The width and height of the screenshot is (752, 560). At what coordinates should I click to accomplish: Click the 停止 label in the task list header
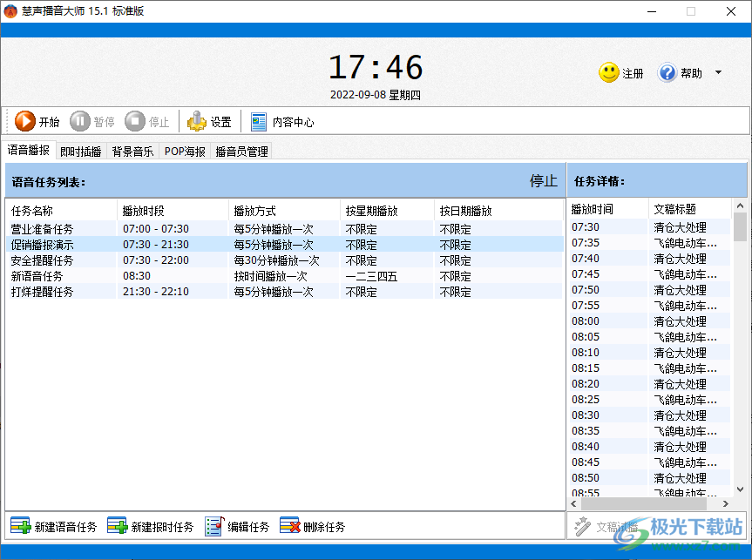(543, 181)
